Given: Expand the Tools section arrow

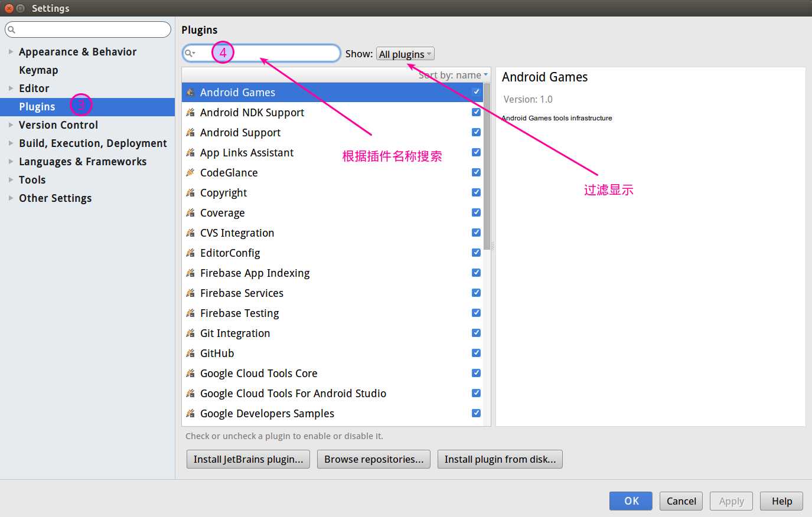Looking at the screenshot, I should (x=11, y=179).
